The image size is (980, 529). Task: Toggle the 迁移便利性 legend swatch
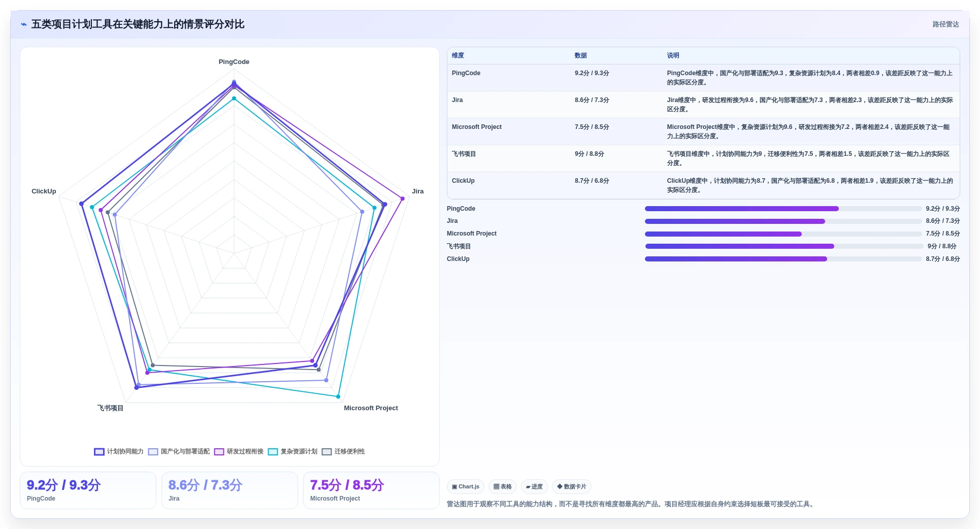tap(326, 452)
